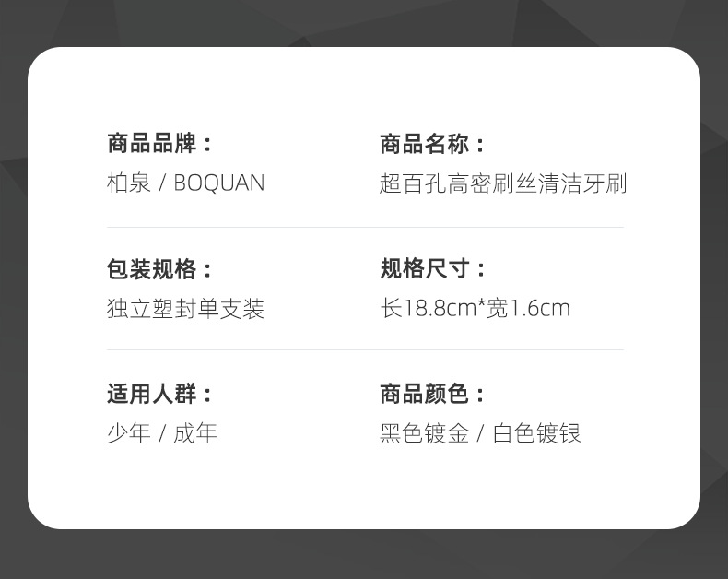The width and height of the screenshot is (728, 579).
Task: Click the 商品颜色 heading
Action: (x=425, y=395)
